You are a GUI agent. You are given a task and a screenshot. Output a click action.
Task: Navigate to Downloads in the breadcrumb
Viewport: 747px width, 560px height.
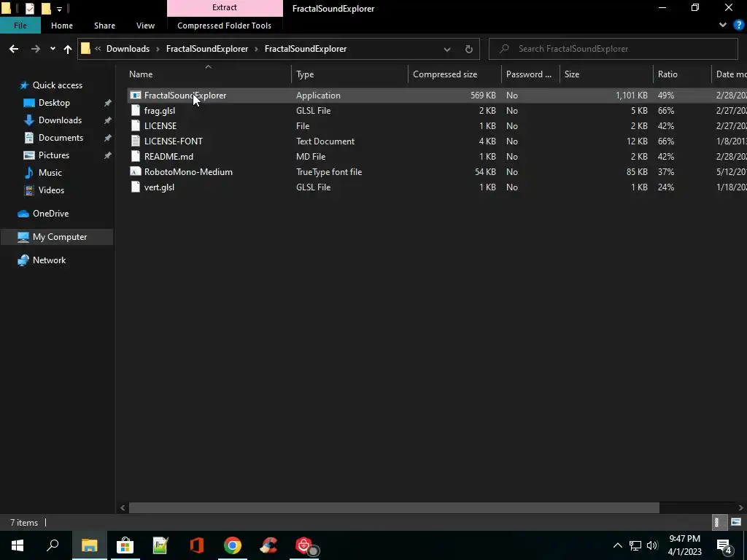(x=128, y=49)
